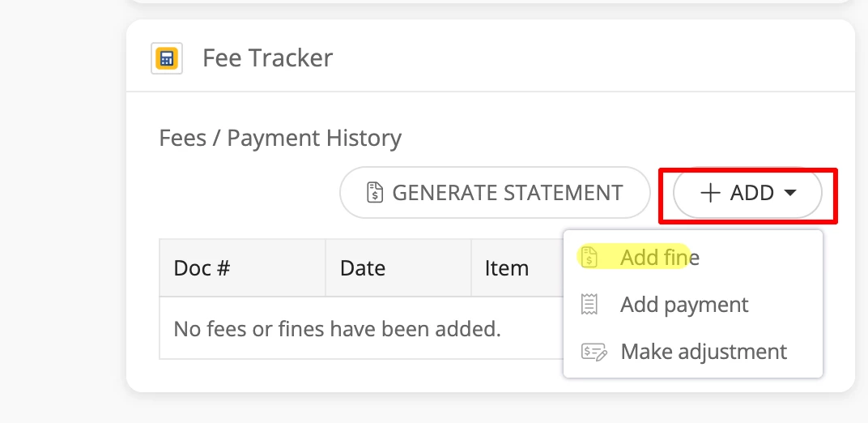Click the Fee Tracker calculator icon
This screenshot has width=868, height=423.
pyautogui.click(x=167, y=58)
